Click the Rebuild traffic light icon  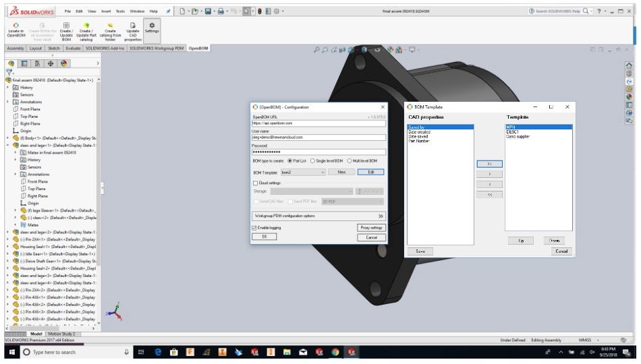pos(259,11)
